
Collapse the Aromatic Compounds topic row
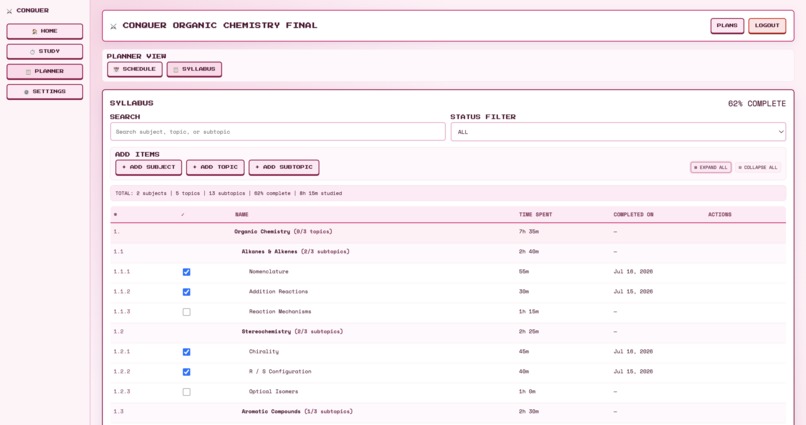click(448, 412)
